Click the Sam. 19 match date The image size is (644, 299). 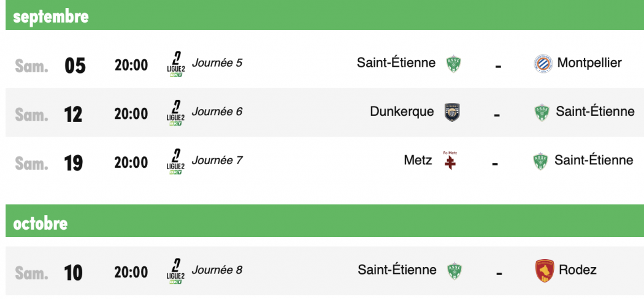[49, 163]
